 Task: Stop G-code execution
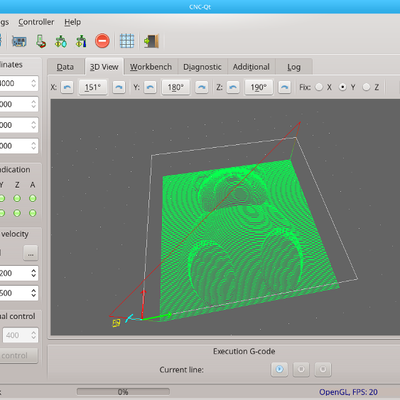tap(323, 369)
